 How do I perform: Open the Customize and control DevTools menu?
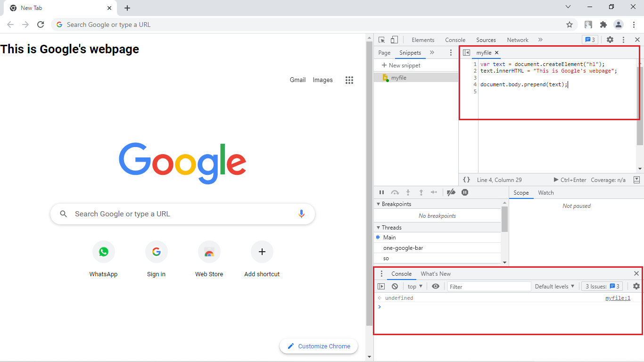pyautogui.click(x=623, y=40)
